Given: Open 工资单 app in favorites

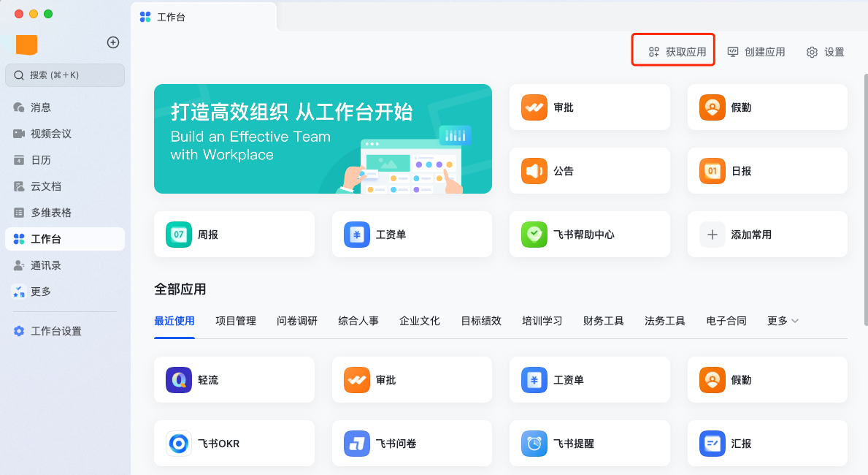Looking at the screenshot, I should tap(412, 235).
